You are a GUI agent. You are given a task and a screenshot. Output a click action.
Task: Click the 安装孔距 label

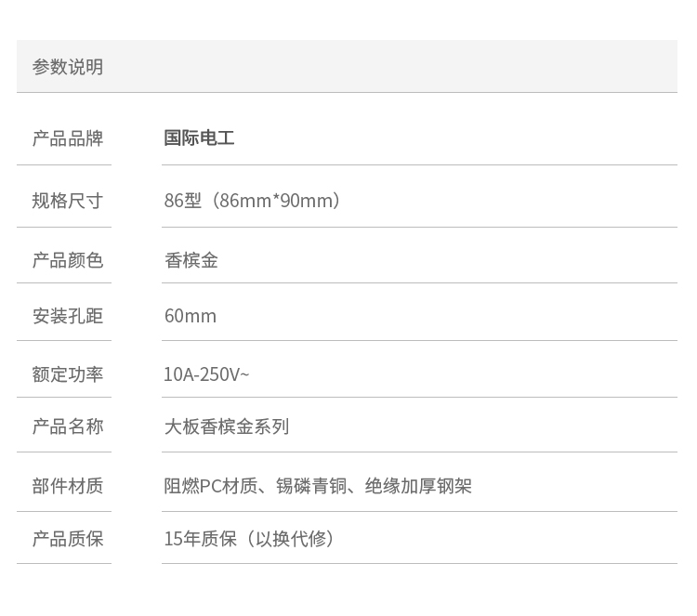tap(67, 316)
